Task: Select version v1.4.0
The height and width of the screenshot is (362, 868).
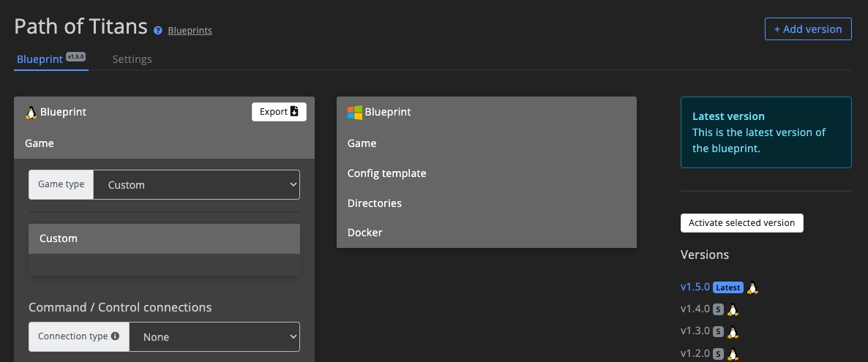Action: click(695, 309)
